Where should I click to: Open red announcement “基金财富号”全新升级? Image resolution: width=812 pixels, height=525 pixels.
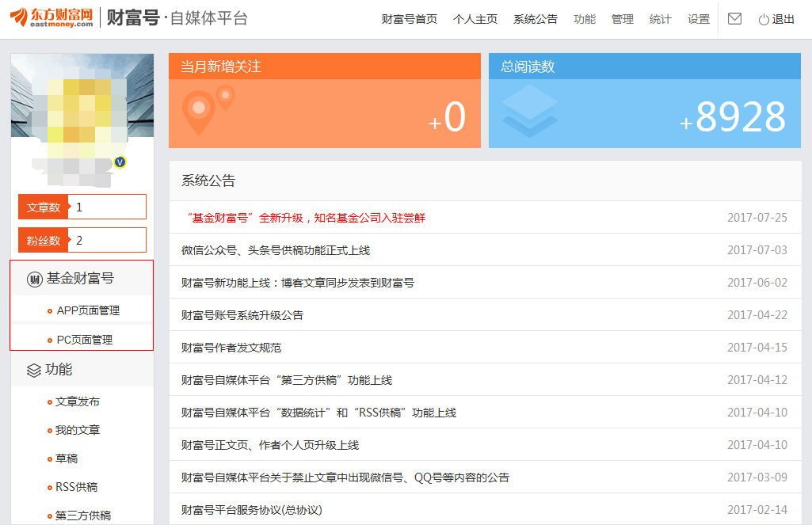tap(307, 218)
